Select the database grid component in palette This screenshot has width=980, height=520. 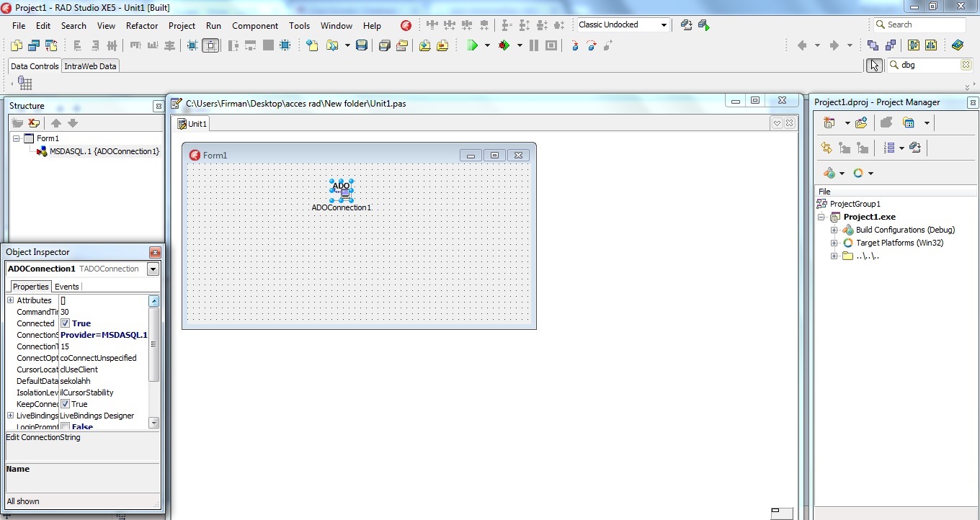point(24,83)
